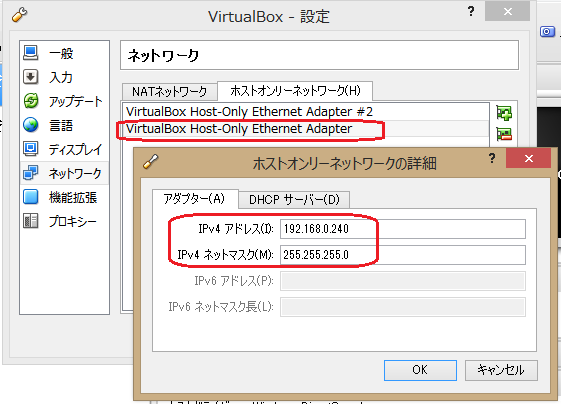Click the disabled IPv6 アドレス field
561x404 pixels.
(403, 281)
